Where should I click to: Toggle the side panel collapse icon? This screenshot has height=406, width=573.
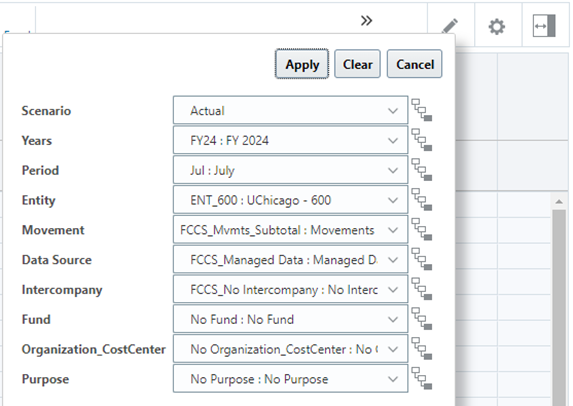(x=544, y=26)
